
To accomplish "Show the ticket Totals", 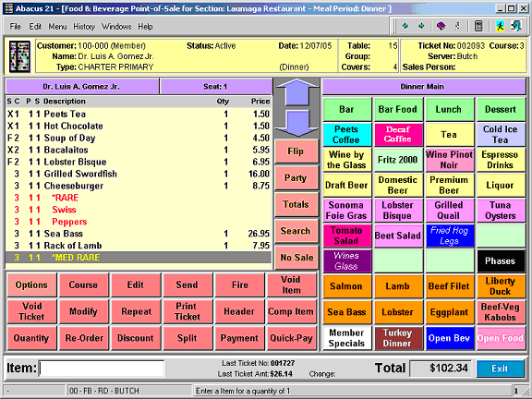I will point(296,204).
